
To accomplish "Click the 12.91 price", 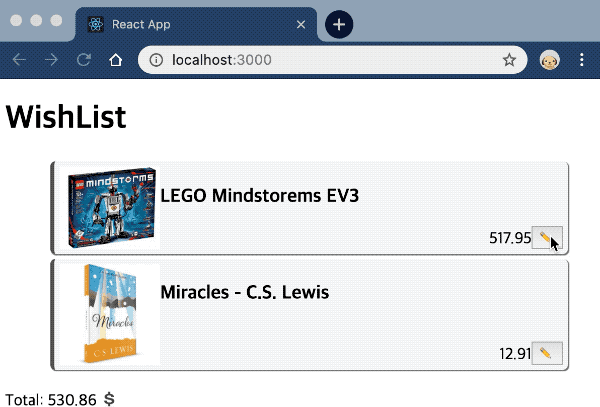I will click(514, 353).
